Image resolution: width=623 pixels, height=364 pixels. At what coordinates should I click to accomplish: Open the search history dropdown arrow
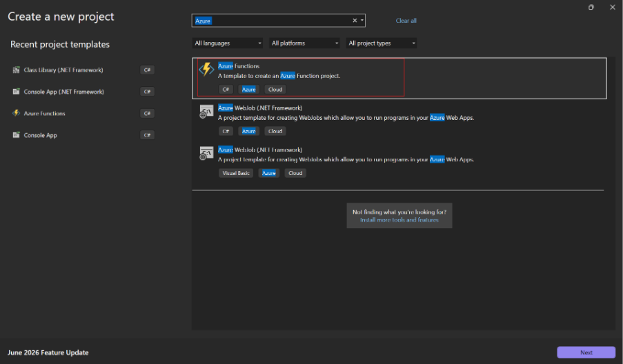coord(362,21)
